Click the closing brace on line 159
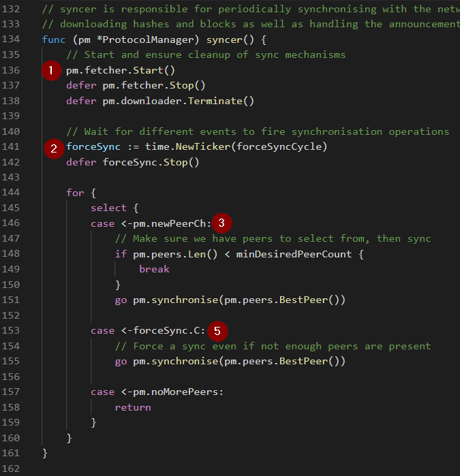The image size is (460, 476). click(93, 423)
